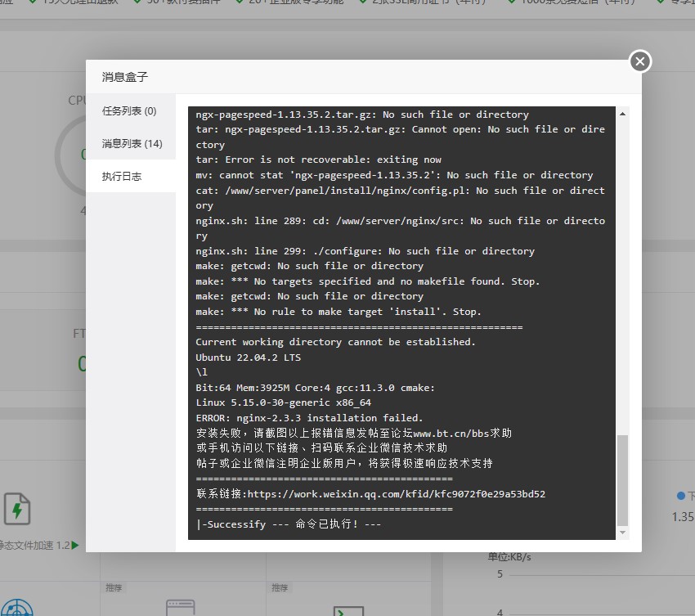Click "make: *** No rule to make target 'install'" line

click(339, 312)
